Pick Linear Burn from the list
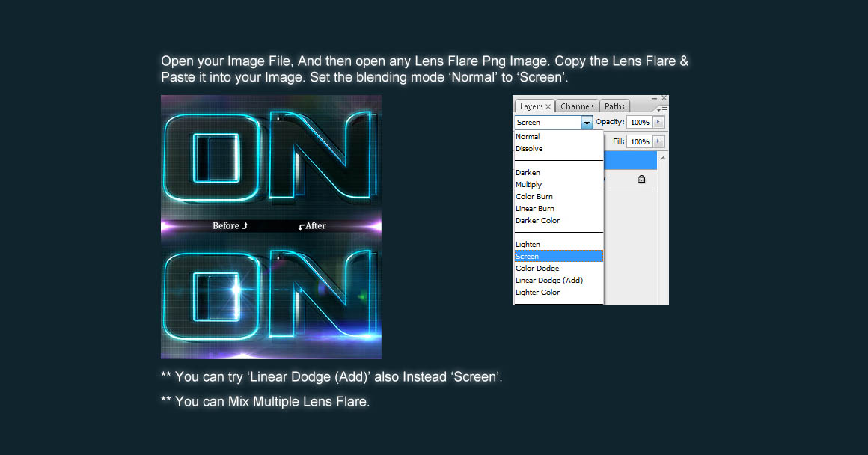868x455 pixels. (535, 209)
